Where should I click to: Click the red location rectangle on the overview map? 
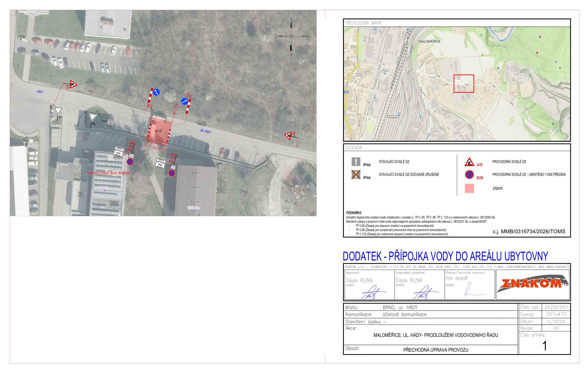click(x=464, y=84)
